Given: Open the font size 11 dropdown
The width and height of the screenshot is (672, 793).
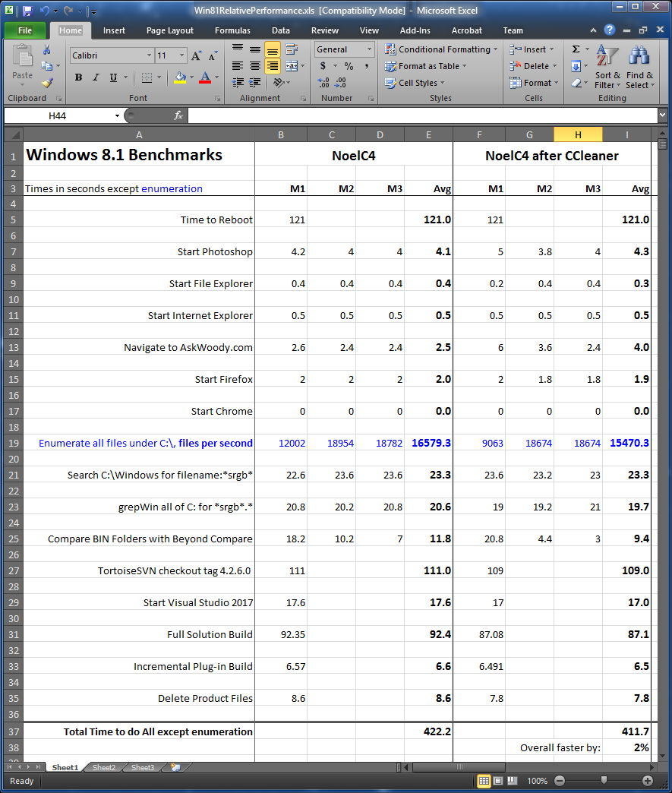Looking at the screenshot, I should click(x=181, y=55).
